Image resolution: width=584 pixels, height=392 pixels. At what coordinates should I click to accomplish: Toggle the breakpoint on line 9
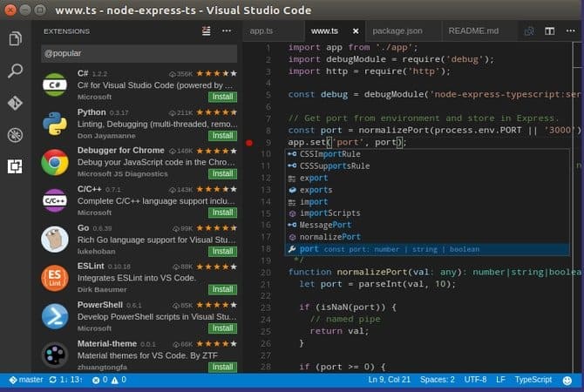click(x=249, y=143)
